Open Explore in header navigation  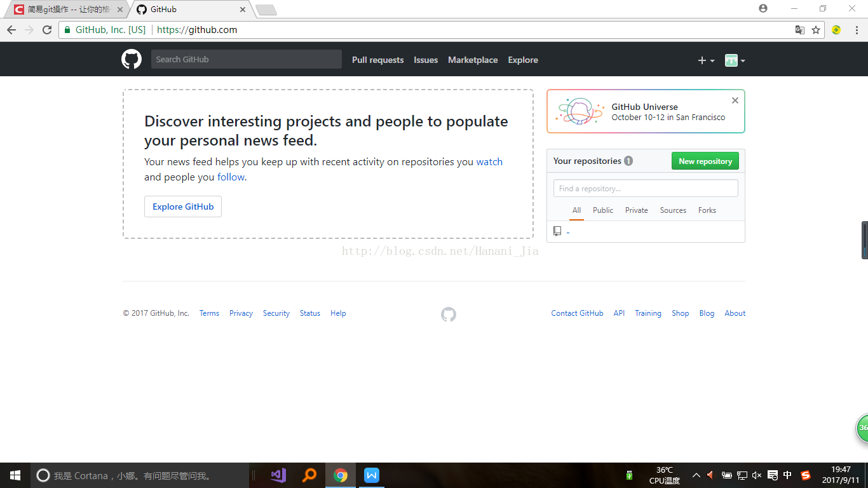[x=523, y=60]
